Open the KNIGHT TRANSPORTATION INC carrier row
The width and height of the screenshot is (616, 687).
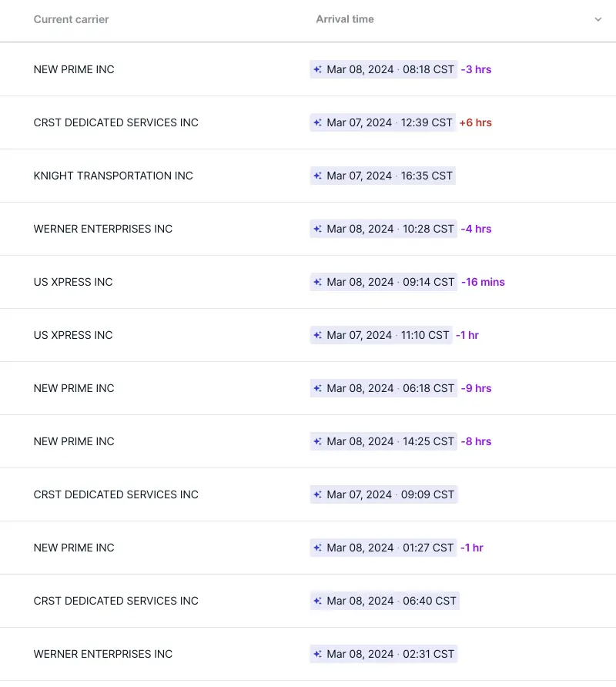tap(113, 176)
